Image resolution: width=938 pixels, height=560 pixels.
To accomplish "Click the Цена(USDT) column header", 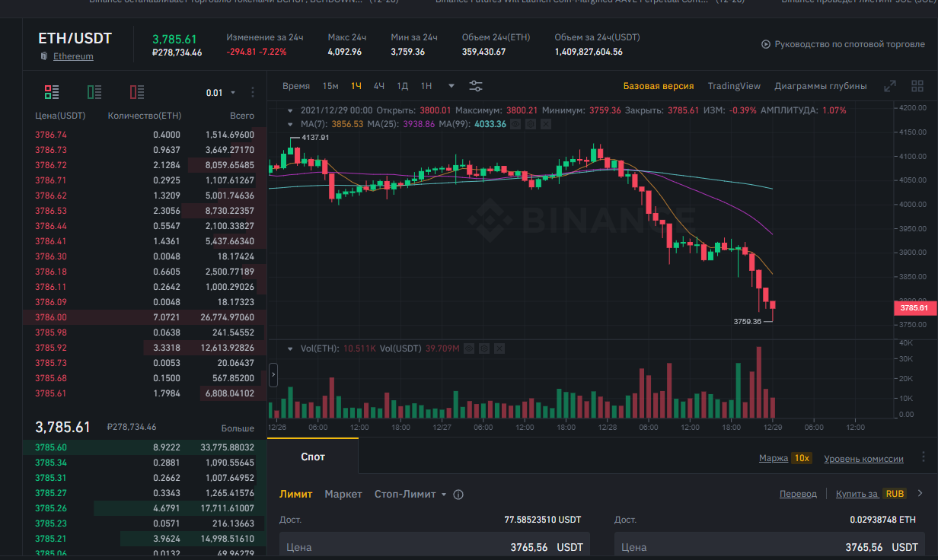I will [60, 116].
